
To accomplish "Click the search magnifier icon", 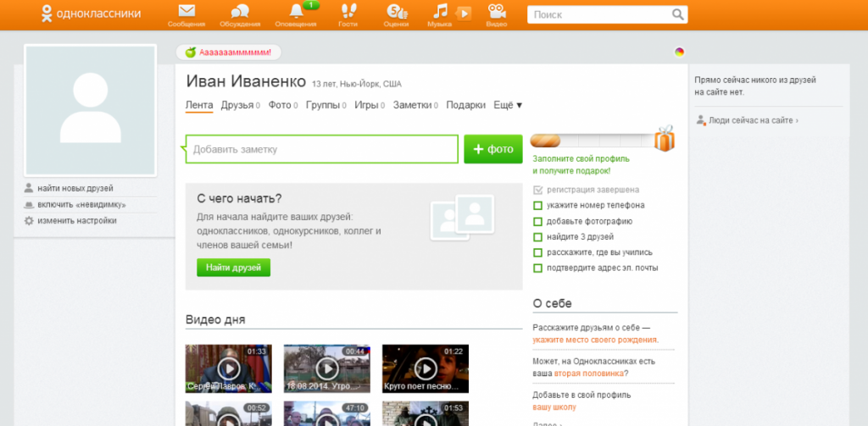I will tap(677, 14).
